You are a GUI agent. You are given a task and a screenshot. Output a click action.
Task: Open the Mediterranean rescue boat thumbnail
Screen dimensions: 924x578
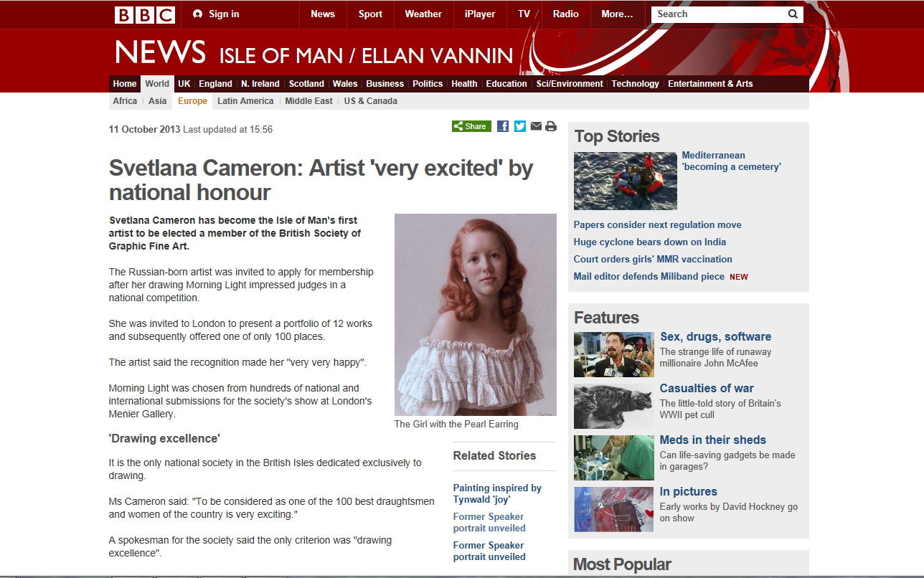point(626,181)
